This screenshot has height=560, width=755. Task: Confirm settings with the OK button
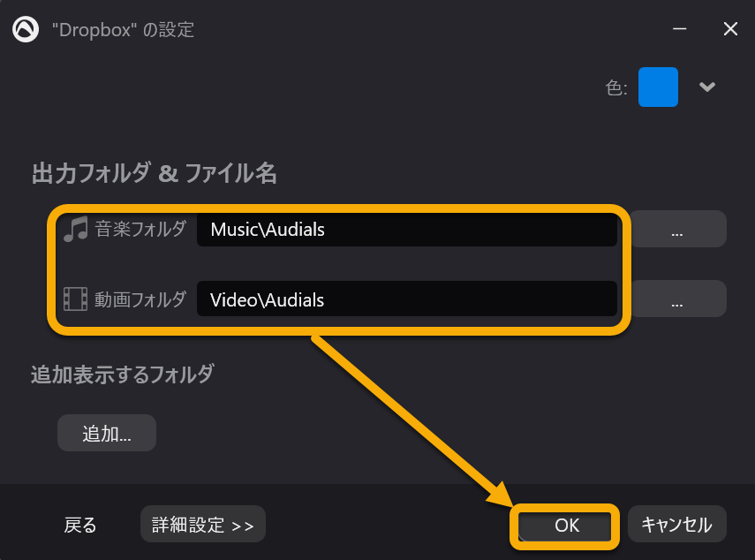point(566,526)
